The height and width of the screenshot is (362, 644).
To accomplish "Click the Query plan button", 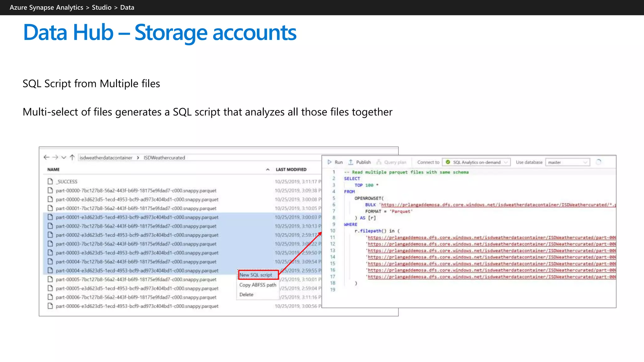I will click(391, 162).
